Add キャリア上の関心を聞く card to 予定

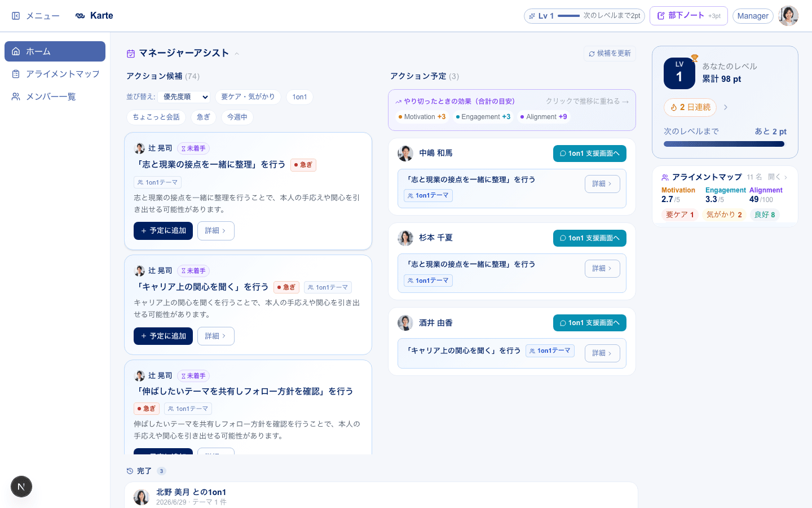[163, 336]
